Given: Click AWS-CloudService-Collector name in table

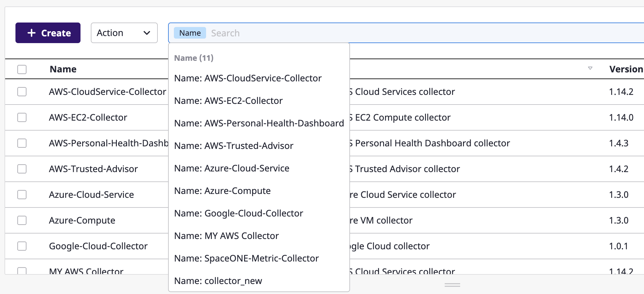Looking at the screenshot, I should pyautogui.click(x=108, y=92).
